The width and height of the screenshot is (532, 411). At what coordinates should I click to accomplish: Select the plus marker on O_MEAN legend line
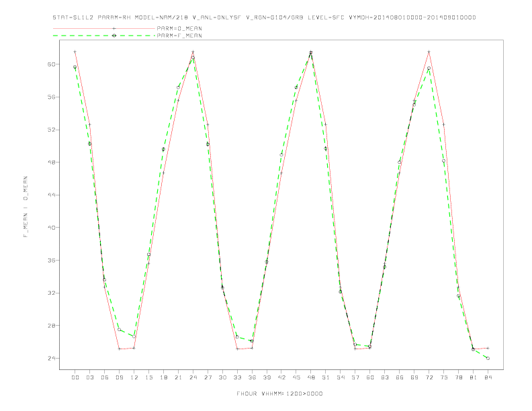114,28
